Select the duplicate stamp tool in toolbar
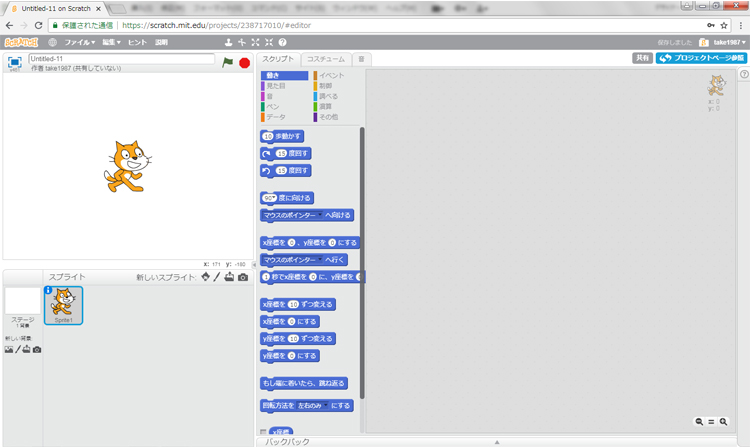The height and width of the screenshot is (447, 750). coord(229,43)
